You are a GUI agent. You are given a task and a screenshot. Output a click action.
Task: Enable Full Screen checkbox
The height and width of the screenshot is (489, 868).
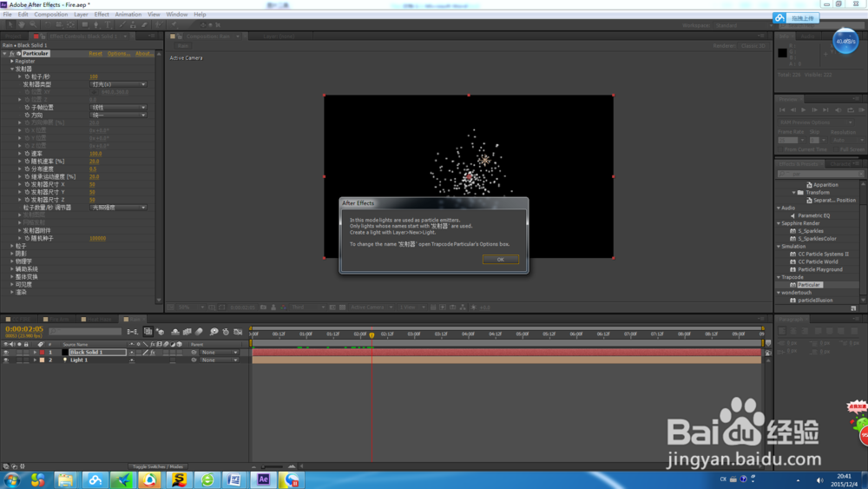835,149
